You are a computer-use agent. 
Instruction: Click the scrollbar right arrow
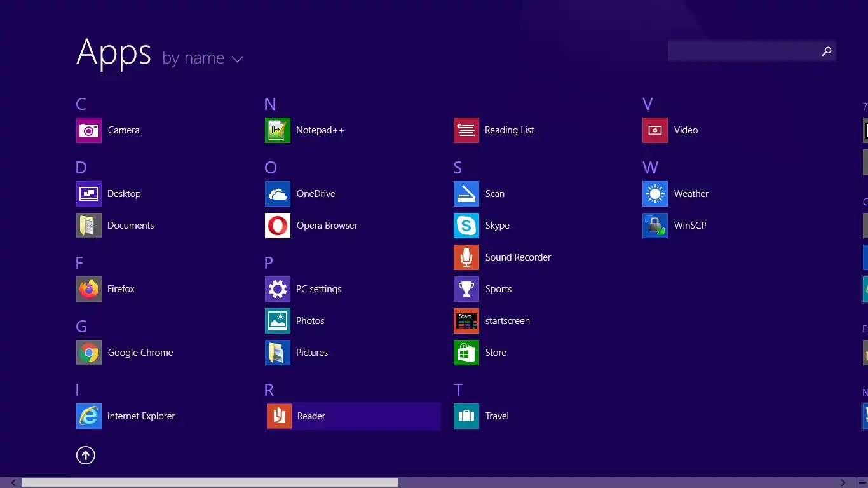pyautogui.click(x=843, y=483)
